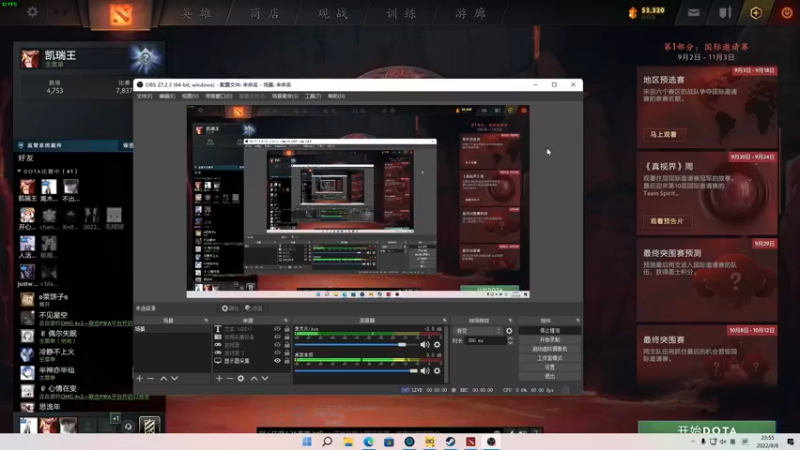
Task: Toggle visibility of video capture device source
Action: click(x=277, y=337)
